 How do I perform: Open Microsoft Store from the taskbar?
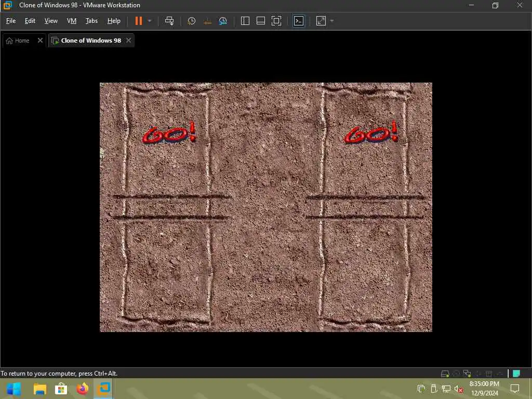pyautogui.click(x=61, y=389)
